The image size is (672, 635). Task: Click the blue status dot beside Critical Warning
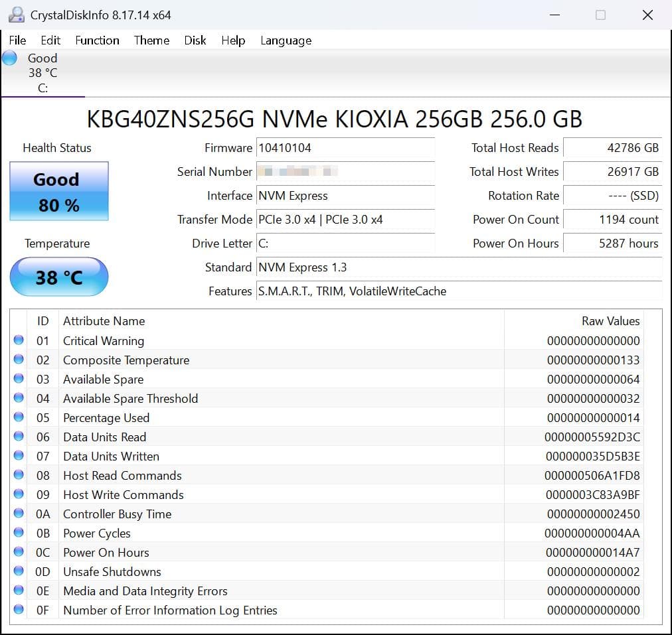point(18,340)
